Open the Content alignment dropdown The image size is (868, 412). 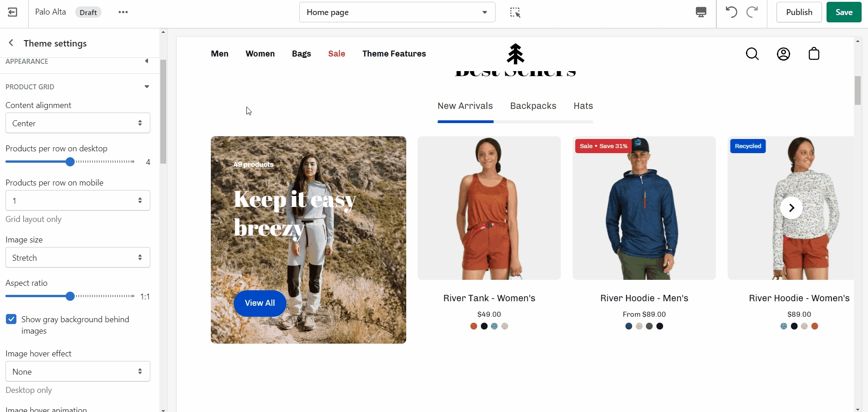coord(78,123)
